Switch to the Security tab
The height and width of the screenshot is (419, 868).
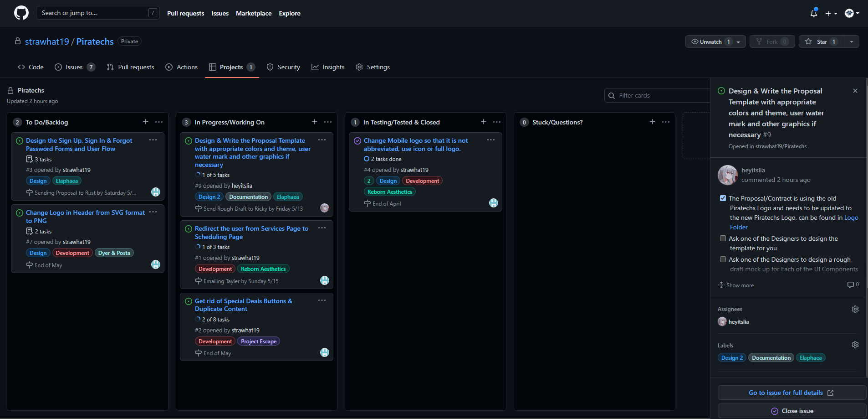click(283, 67)
